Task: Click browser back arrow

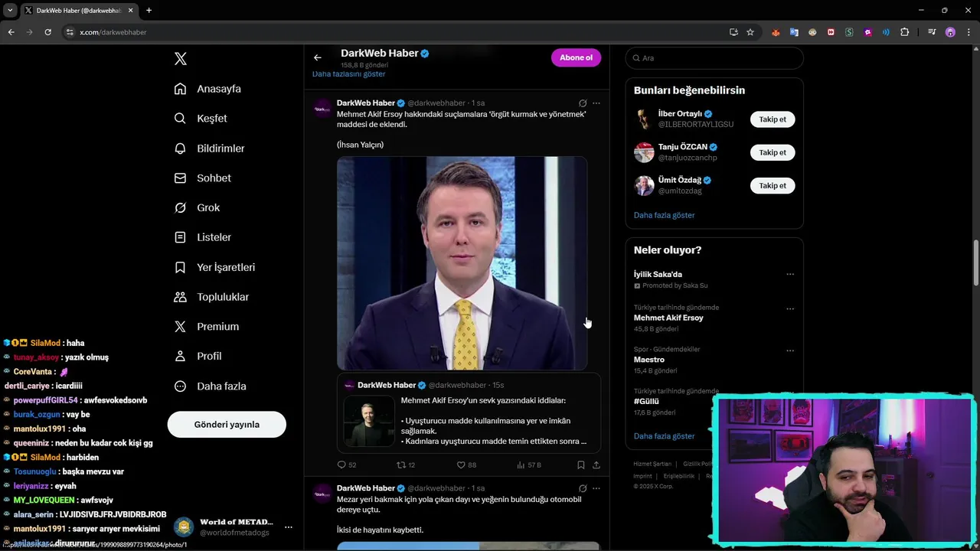Action: pyautogui.click(x=11, y=32)
